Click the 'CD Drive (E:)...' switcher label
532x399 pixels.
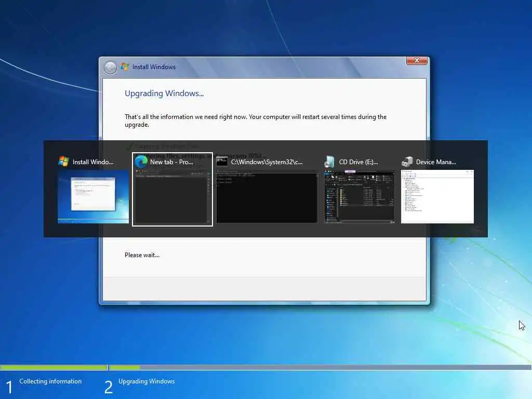(358, 162)
